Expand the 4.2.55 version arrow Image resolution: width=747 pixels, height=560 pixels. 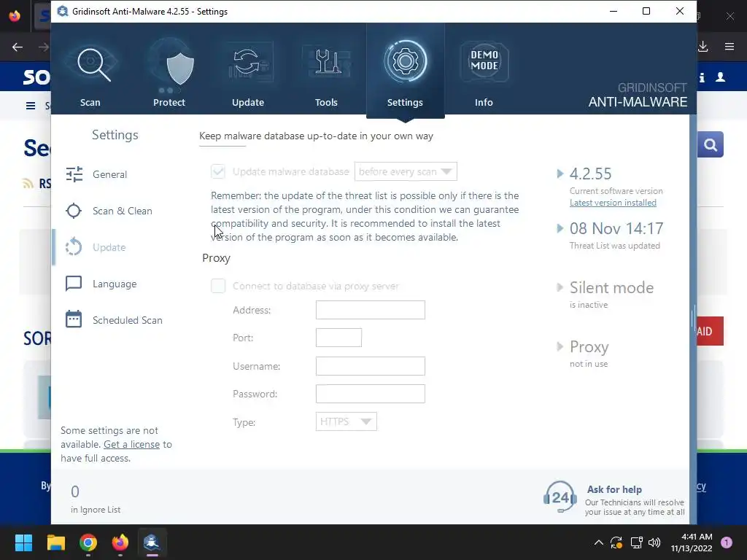coord(560,174)
